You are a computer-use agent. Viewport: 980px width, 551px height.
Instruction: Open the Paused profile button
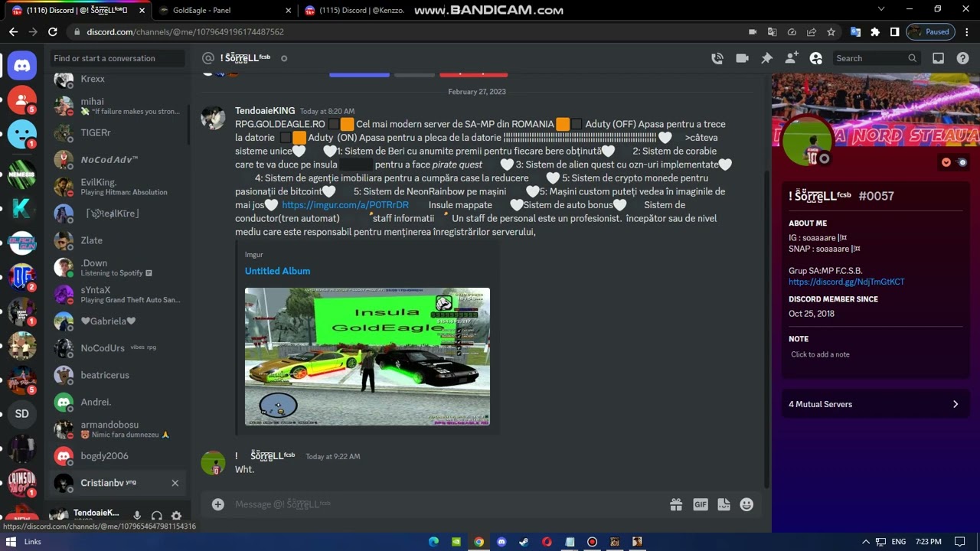click(x=930, y=32)
